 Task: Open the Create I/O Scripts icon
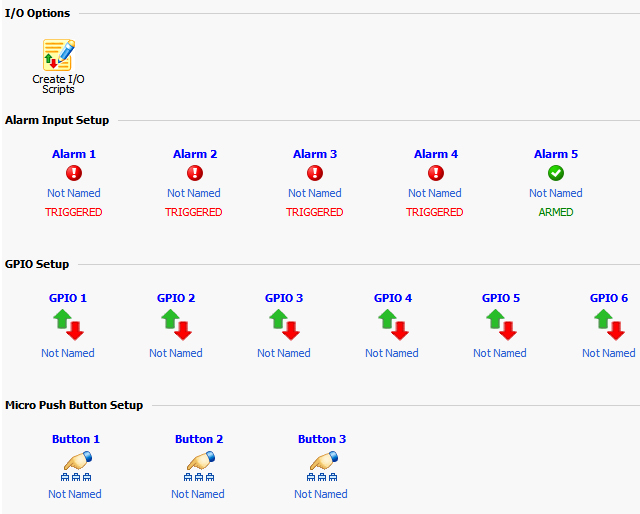[x=58, y=55]
